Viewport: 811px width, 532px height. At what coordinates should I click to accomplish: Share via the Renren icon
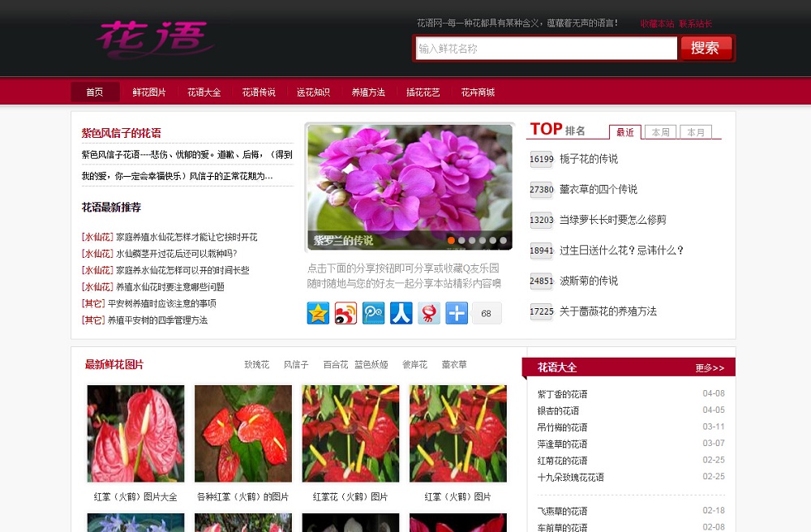pyautogui.click(x=401, y=313)
